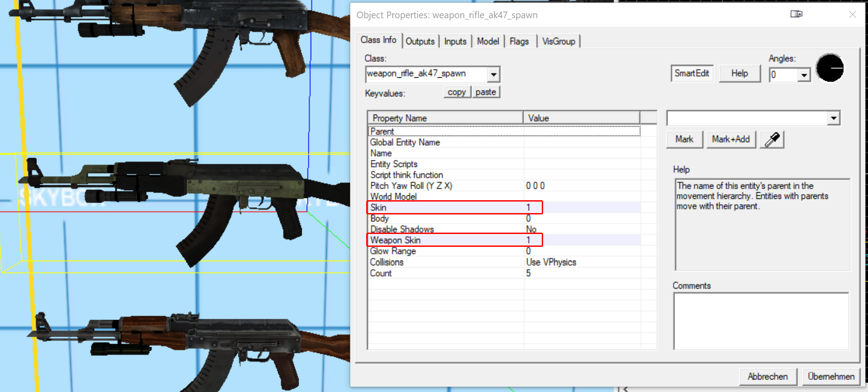This screenshot has width=868, height=392.
Task: Select the Glow Range property
Action: [504, 251]
